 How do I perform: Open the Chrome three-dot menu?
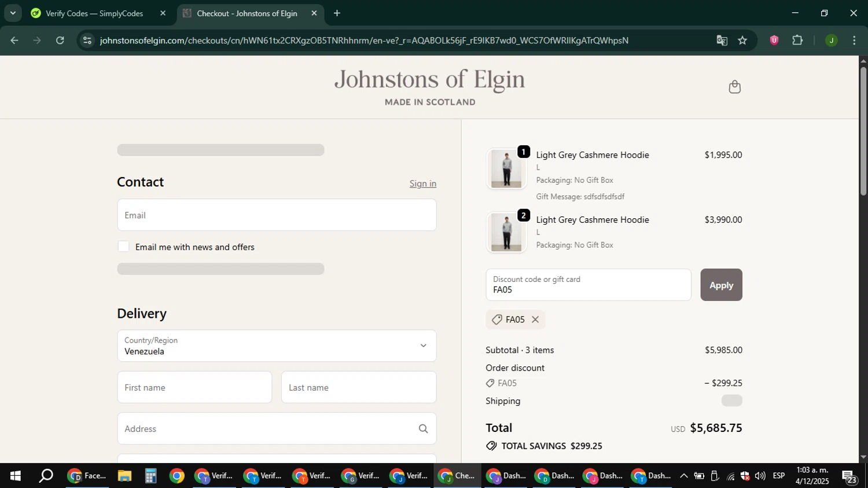854,41
